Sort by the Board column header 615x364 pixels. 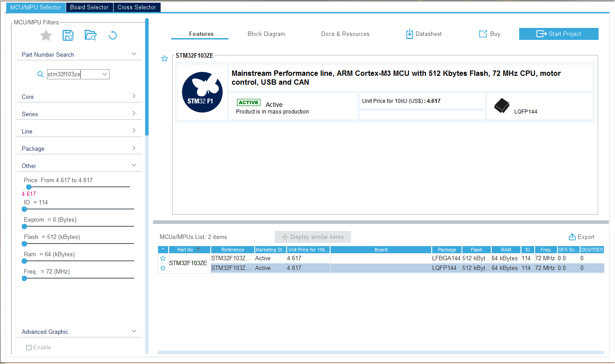click(x=381, y=250)
